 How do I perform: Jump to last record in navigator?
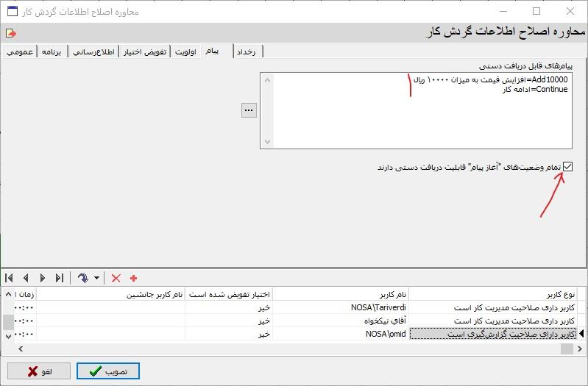click(x=60, y=278)
